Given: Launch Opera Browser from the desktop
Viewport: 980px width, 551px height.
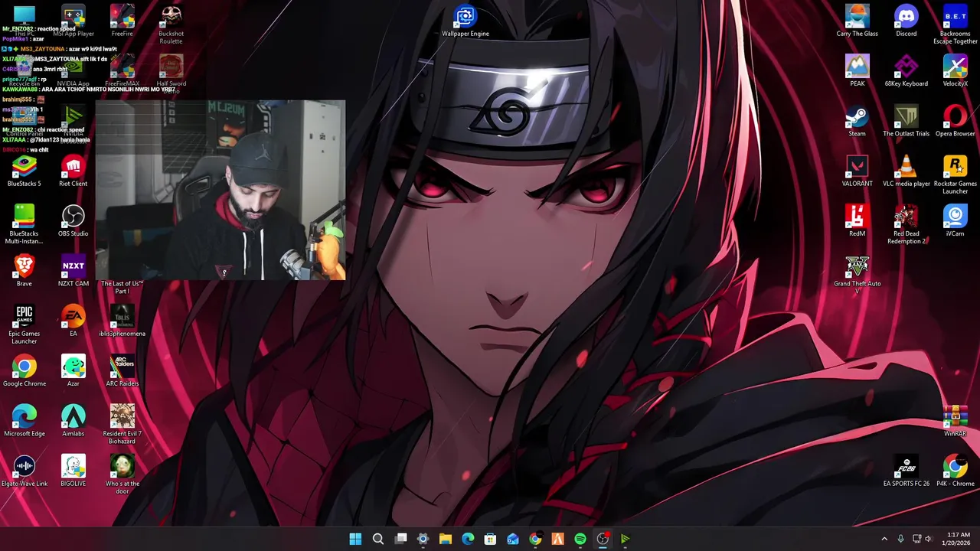Looking at the screenshot, I should pos(955,122).
